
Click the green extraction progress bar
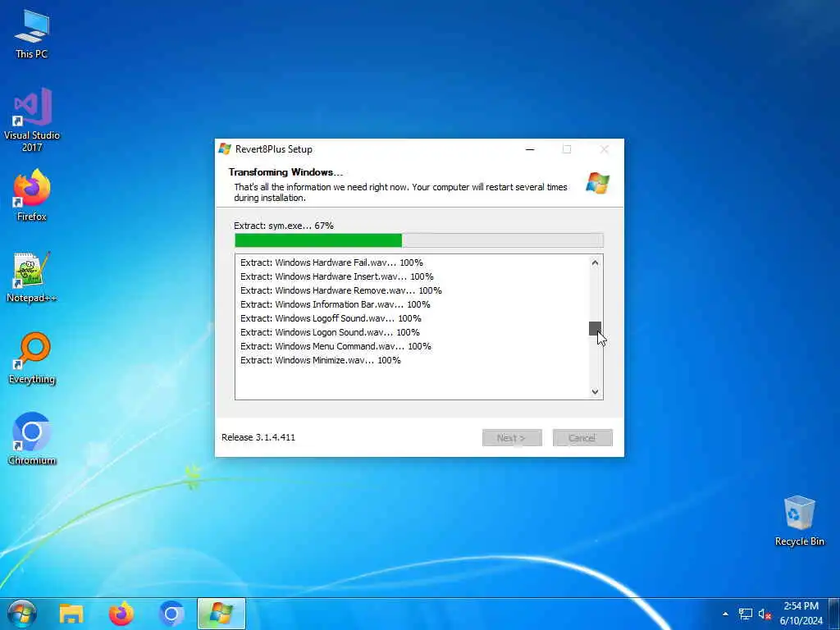coord(419,240)
